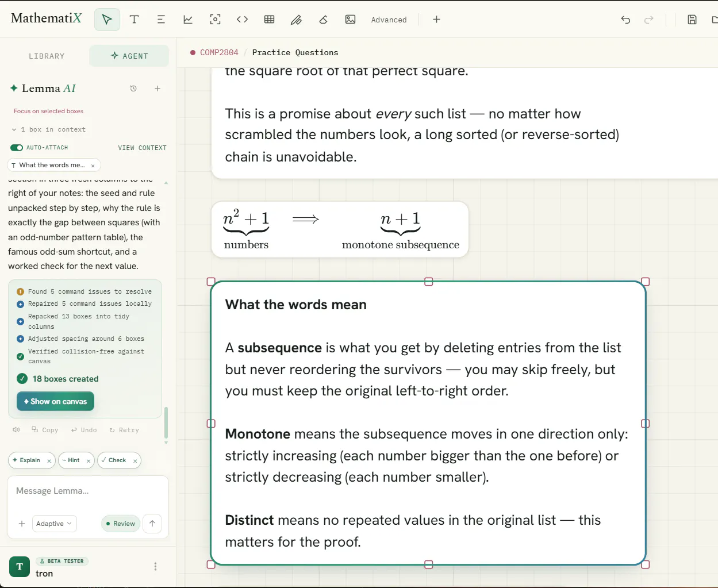Image resolution: width=718 pixels, height=588 pixels.
Task: Open View Context link
Action: [x=142, y=148]
